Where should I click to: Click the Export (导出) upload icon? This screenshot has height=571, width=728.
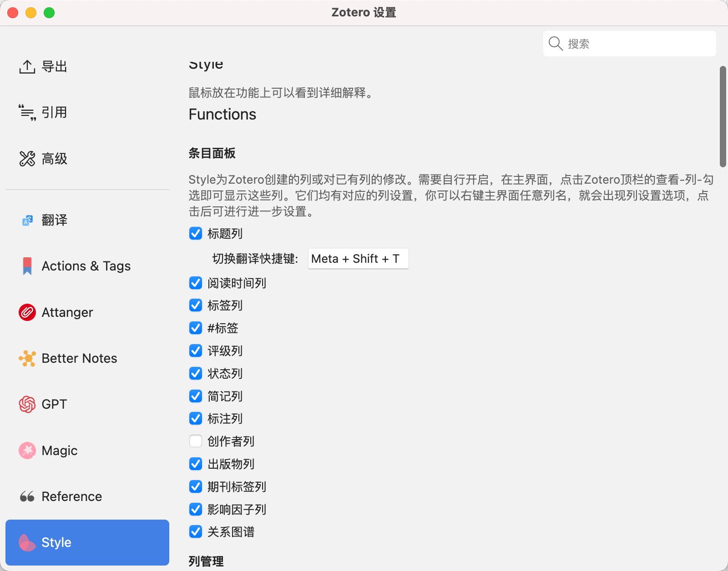(x=27, y=67)
